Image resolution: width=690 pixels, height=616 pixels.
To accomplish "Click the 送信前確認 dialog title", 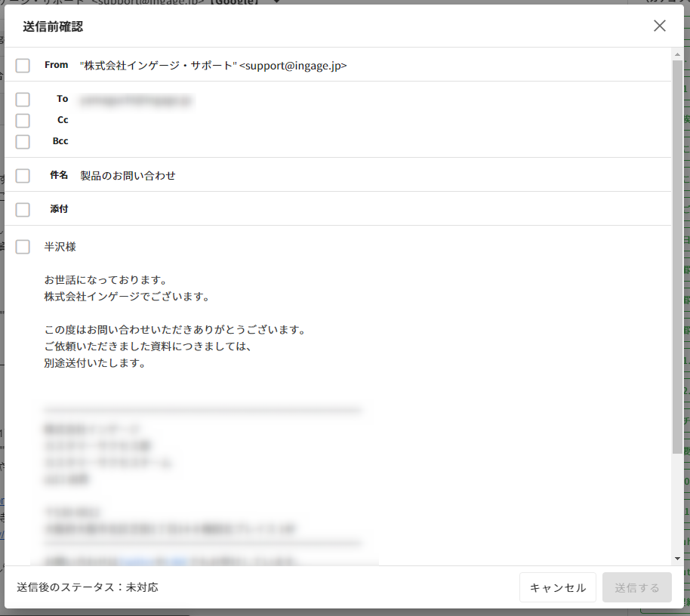I will click(53, 26).
